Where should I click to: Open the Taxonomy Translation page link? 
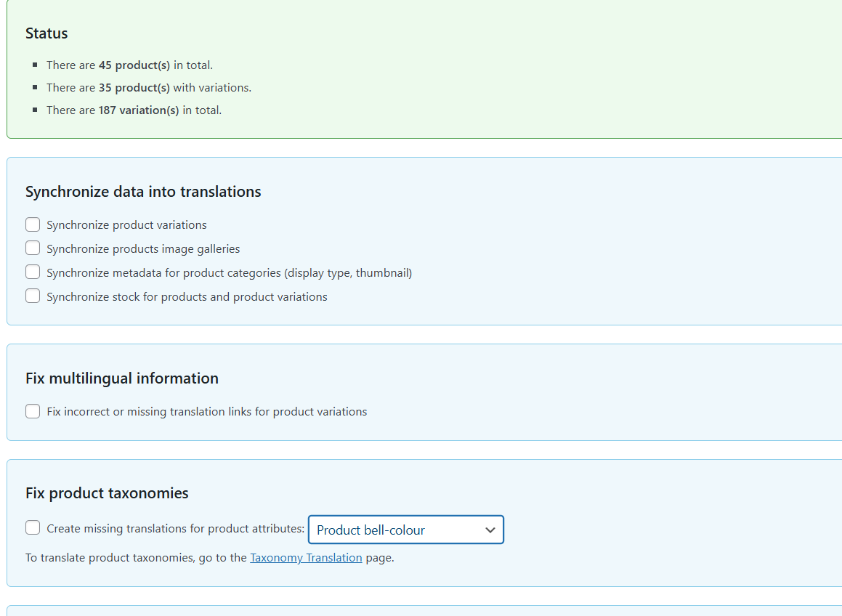coord(306,558)
